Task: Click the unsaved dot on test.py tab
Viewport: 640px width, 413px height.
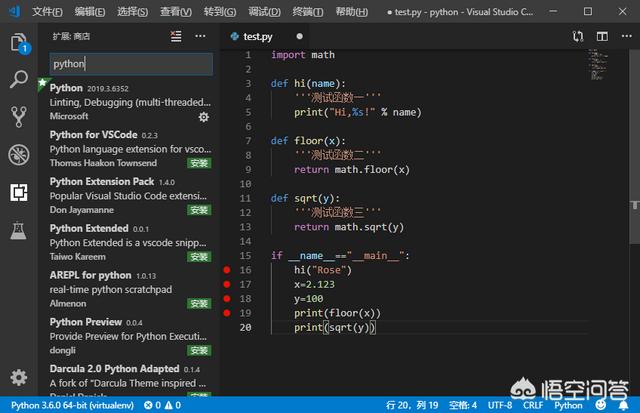Action: 300,36
